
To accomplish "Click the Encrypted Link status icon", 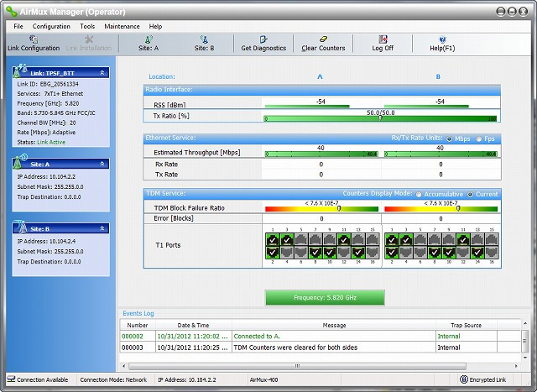I will point(464,380).
